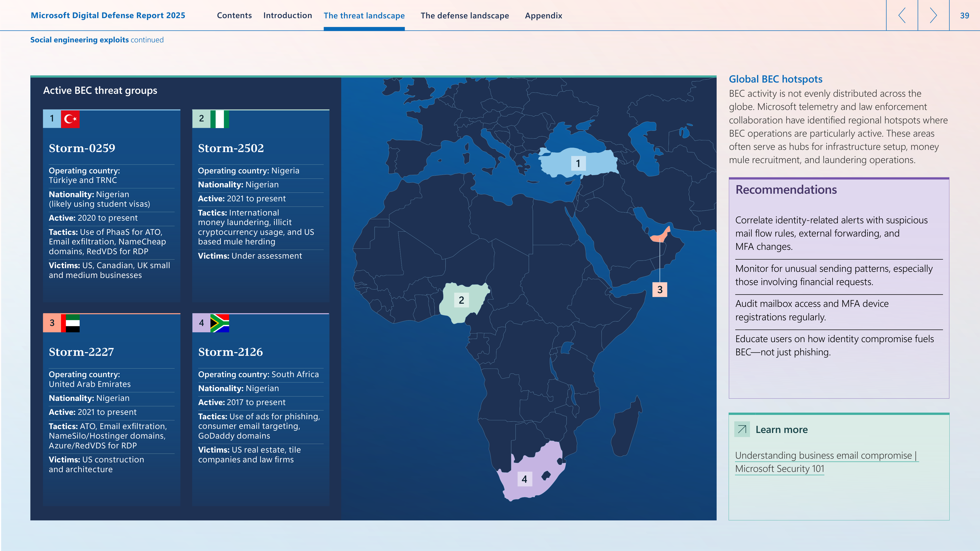Select the Storm-2227 group heading
The width and height of the screenshot is (980, 551).
81,352
